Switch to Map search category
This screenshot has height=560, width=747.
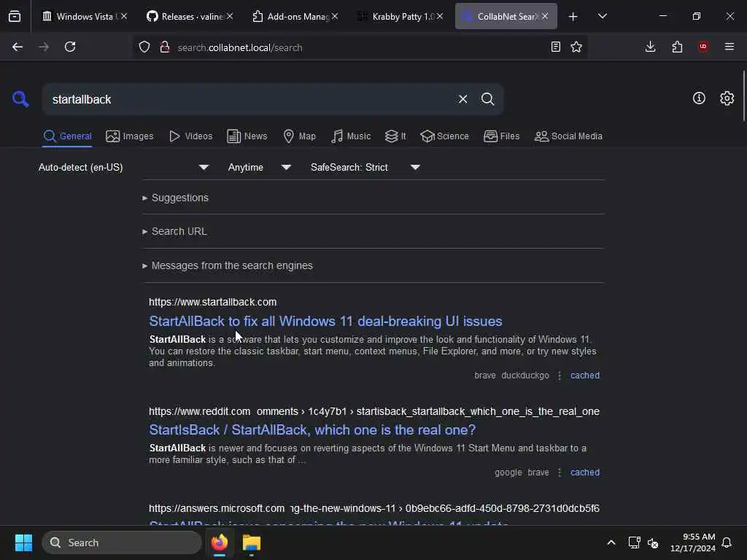[x=299, y=136]
